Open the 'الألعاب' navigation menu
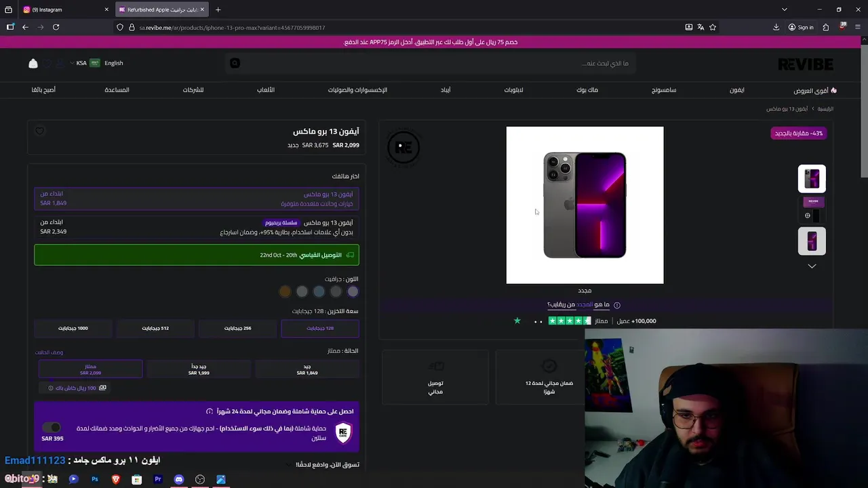Image resolution: width=868 pixels, height=488 pixels. (x=266, y=90)
